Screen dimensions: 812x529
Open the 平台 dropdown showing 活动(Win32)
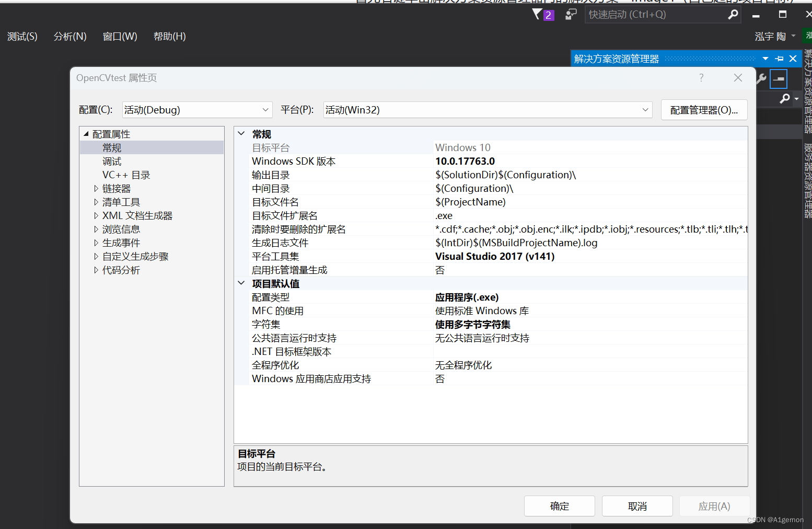(x=488, y=110)
